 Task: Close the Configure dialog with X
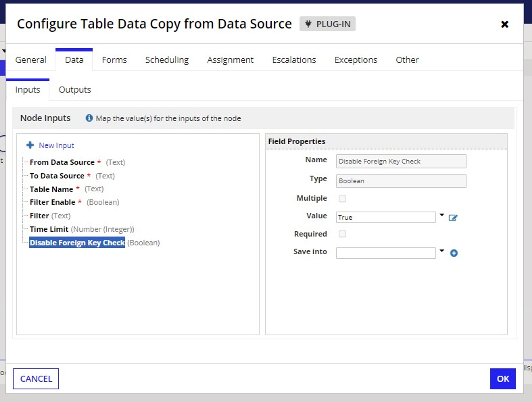point(505,24)
